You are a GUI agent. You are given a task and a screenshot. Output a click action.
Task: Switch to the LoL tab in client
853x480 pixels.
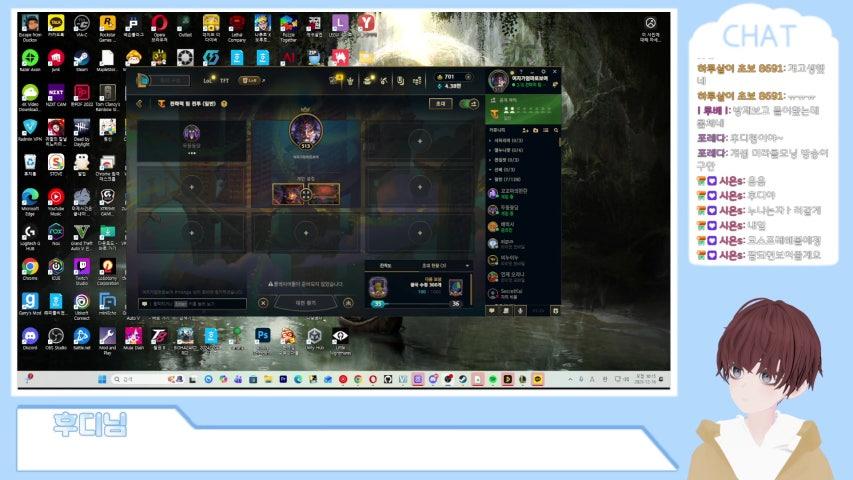coord(208,81)
